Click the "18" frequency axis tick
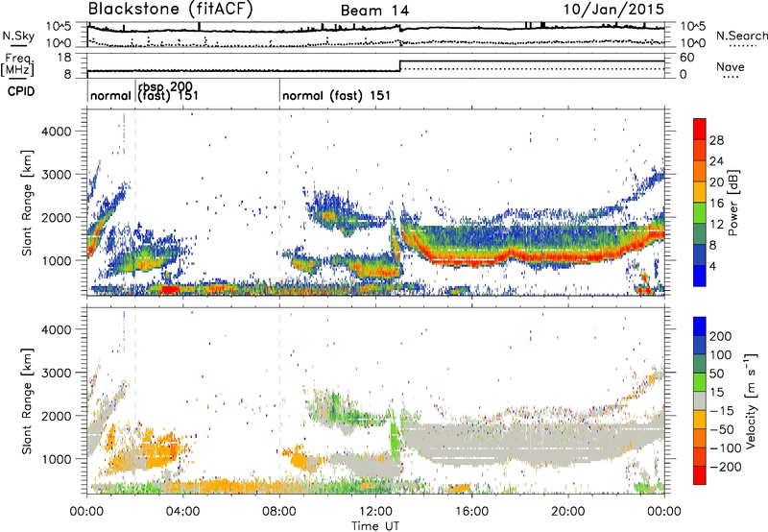Image resolution: width=768 pixels, height=532 pixels. (64, 58)
